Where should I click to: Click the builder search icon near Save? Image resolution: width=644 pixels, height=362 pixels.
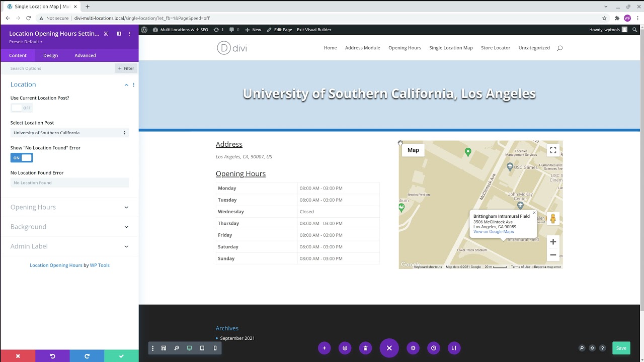(582, 348)
